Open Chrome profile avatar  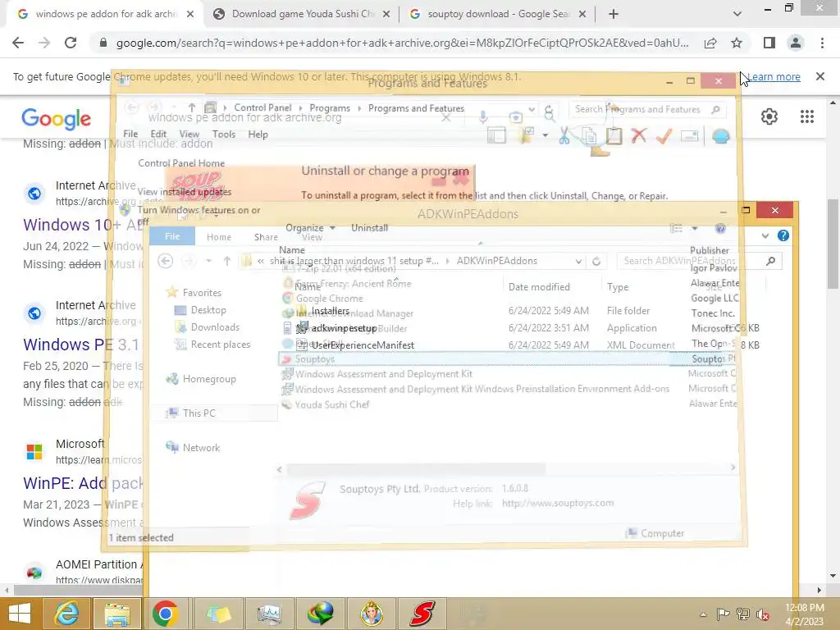click(x=796, y=43)
